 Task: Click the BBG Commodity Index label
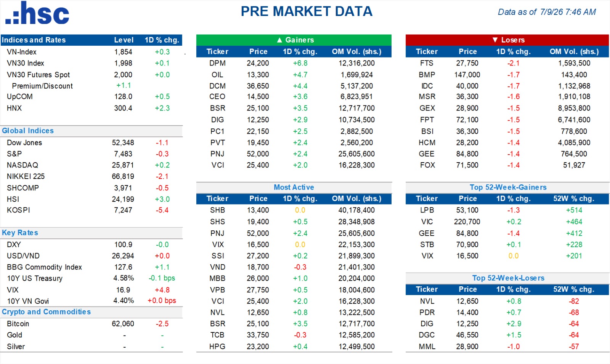(x=44, y=267)
